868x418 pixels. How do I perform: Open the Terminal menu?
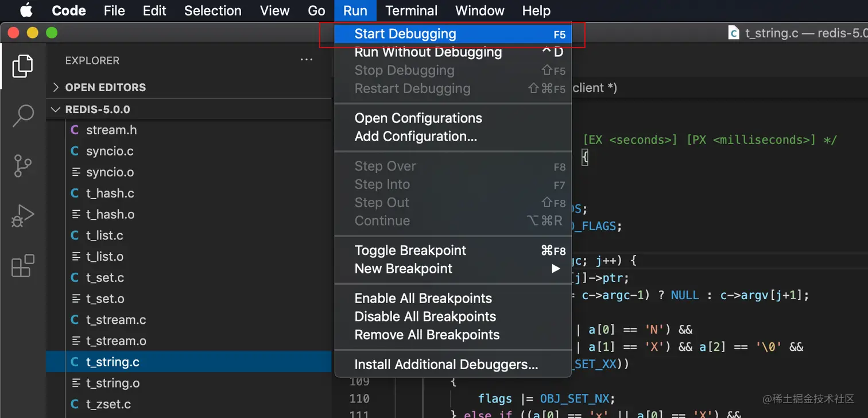pyautogui.click(x=412, y=10)
